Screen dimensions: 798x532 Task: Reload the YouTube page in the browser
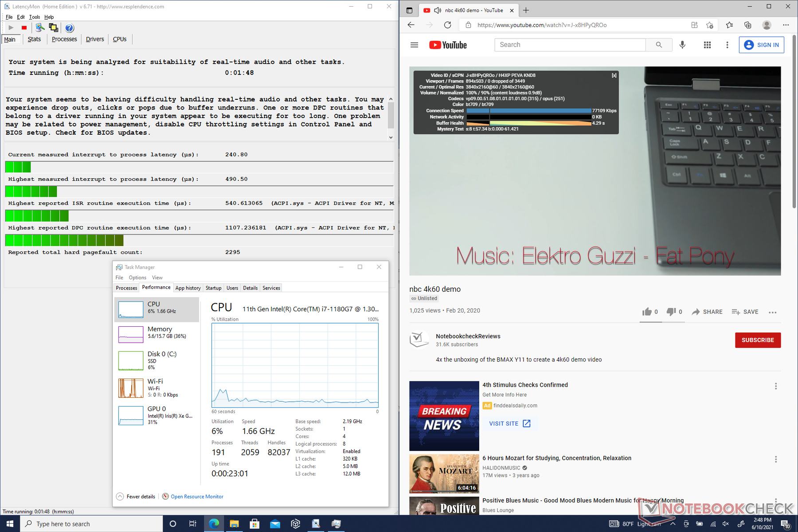pyautogui.click(x=448, y=25)
